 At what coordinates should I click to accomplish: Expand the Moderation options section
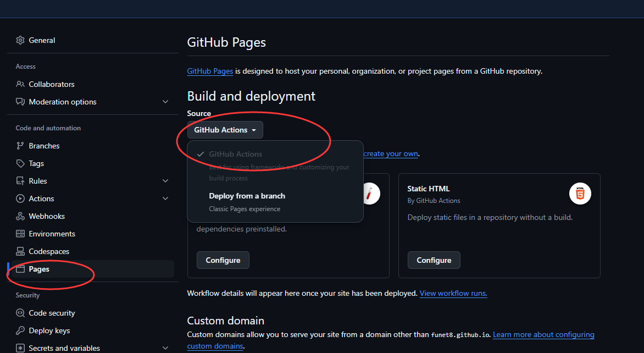click(x=165, y=102)
